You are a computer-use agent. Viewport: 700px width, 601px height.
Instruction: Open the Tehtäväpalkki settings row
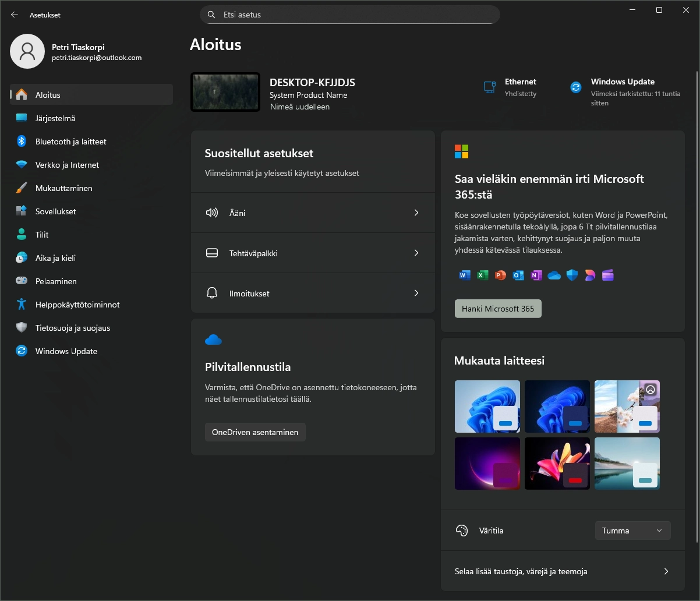(313, 253)
